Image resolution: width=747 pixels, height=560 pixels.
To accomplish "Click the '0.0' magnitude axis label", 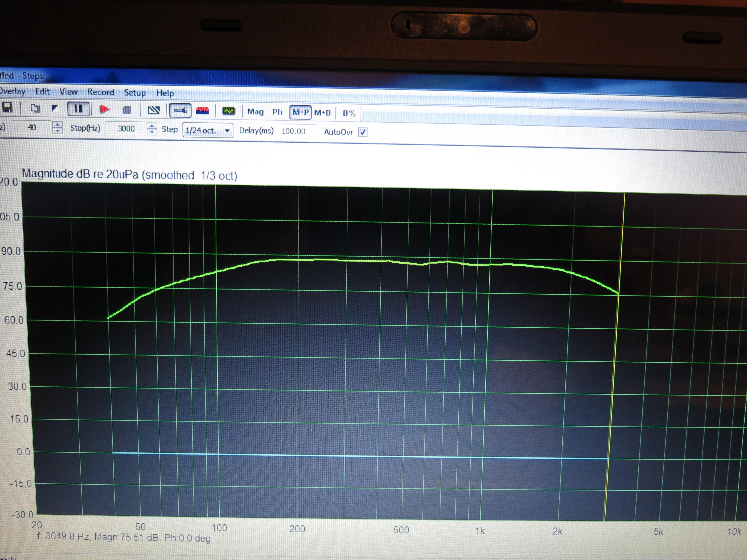I will point(23,451).
